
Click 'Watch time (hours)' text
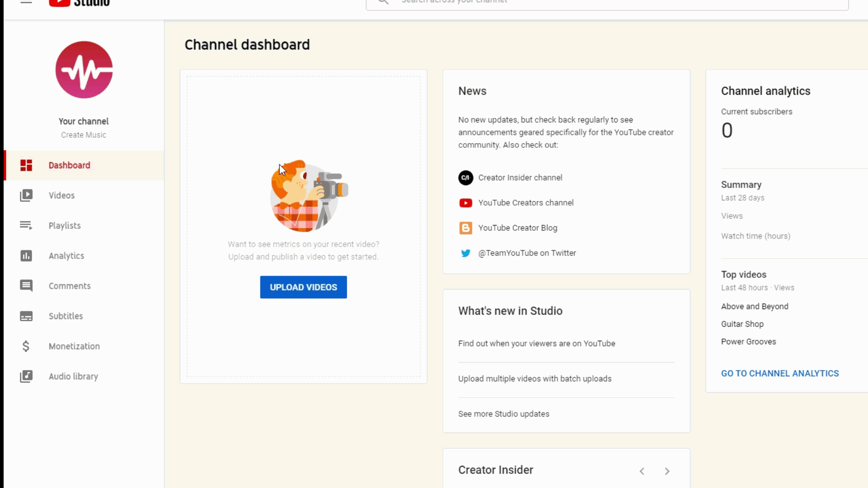[756, 236]
